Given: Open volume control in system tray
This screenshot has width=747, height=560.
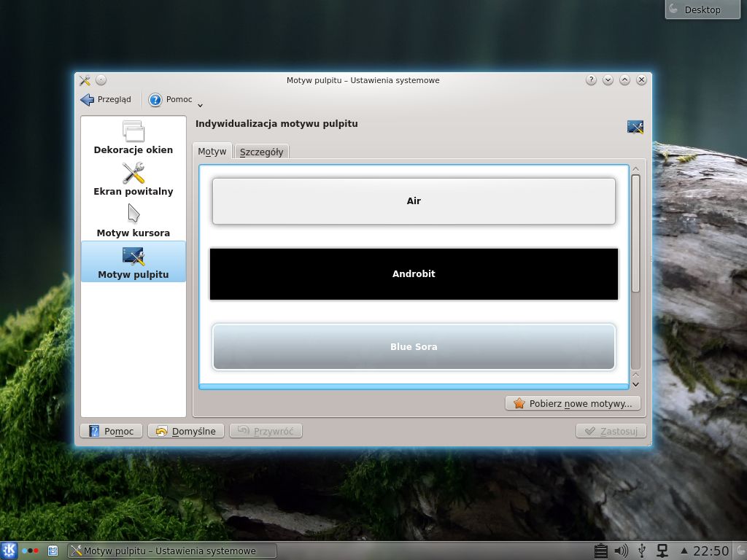Looking at the screenshot, I should (622, 551).
